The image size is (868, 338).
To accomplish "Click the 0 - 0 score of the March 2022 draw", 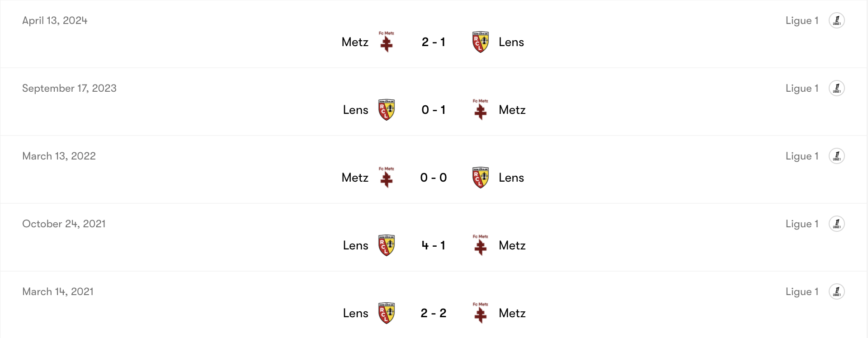I will coord(433,177).
